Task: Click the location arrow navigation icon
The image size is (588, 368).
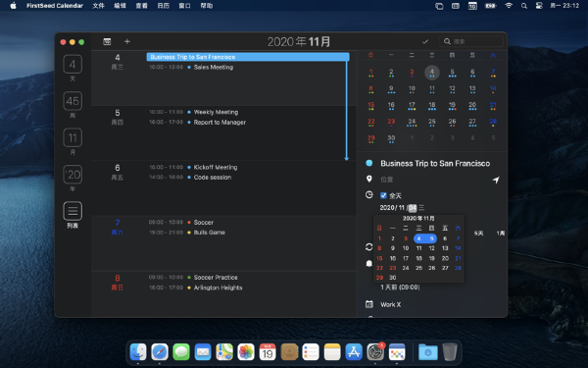Action: tap(496, 180)
